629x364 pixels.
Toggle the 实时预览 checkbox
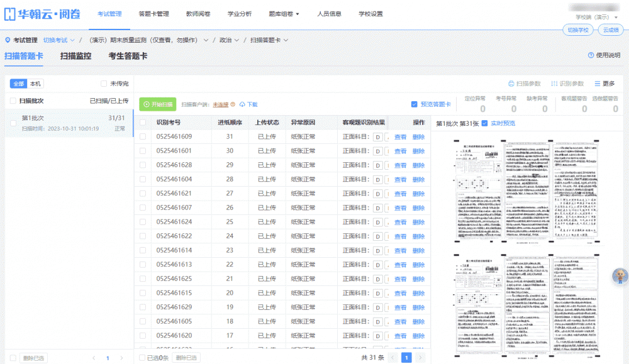[484, 123]
